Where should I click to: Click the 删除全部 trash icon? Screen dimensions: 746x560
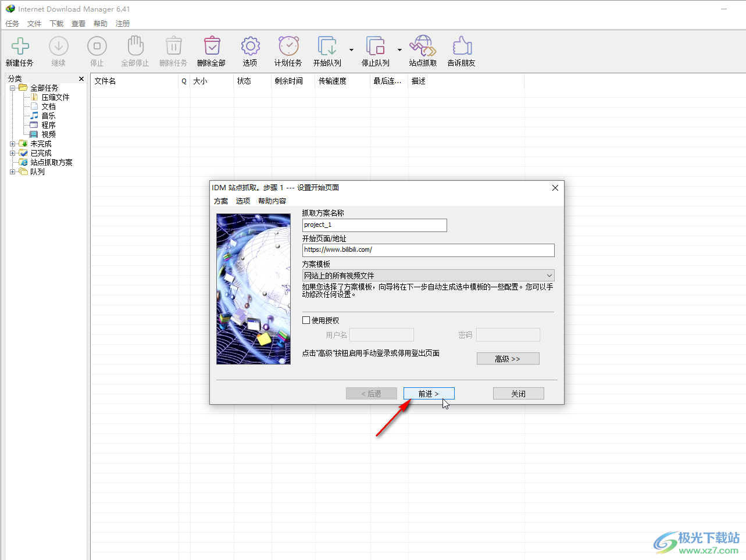pyautogui.click(x=212, y=46)
